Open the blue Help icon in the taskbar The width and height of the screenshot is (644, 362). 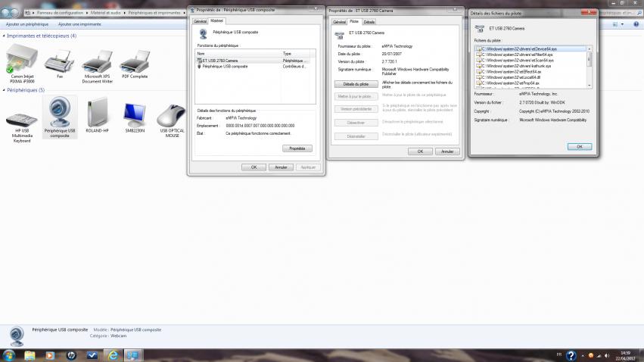(571, 355)
